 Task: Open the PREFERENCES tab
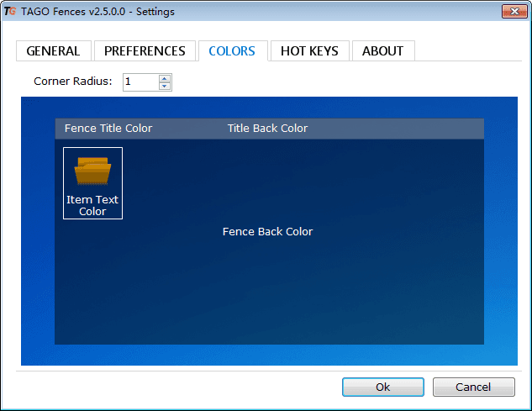tap(145, 51)
